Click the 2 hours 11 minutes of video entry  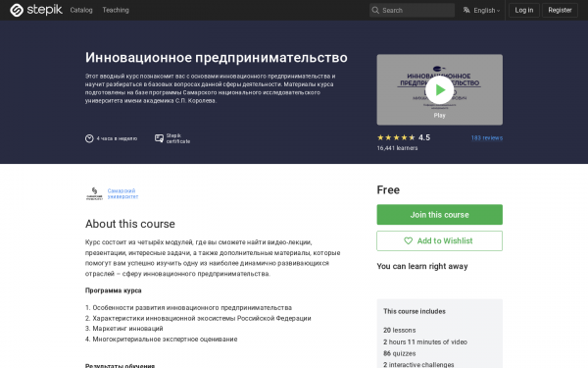tap(425, 342)
